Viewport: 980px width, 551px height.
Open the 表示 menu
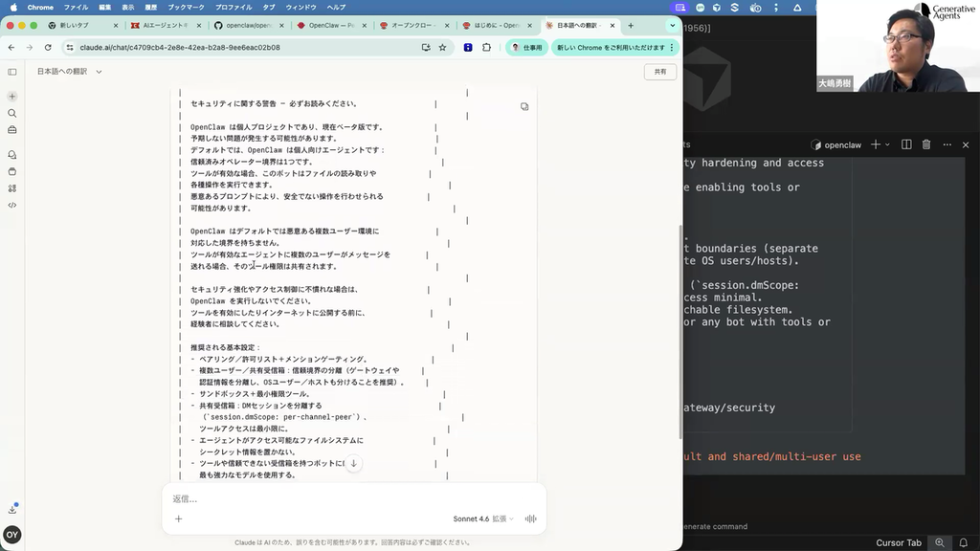[128, 8]
